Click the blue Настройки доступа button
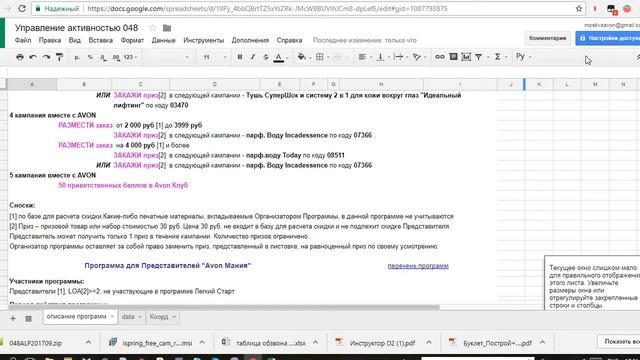640x360 pixels. 608,38
